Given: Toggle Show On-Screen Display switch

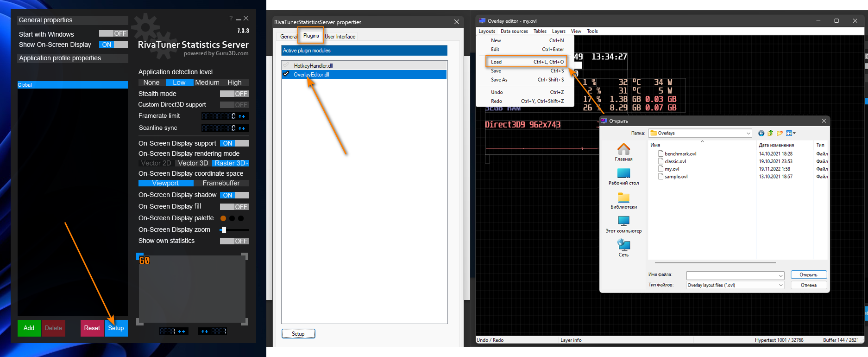Looking at the screenshot, I should point(113,45).
